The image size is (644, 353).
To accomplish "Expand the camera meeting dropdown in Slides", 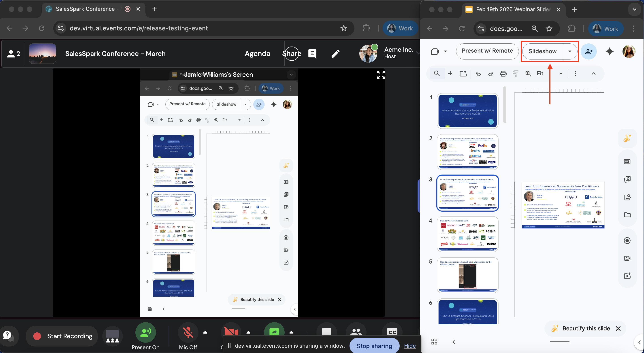I will (x=445, y=51).
